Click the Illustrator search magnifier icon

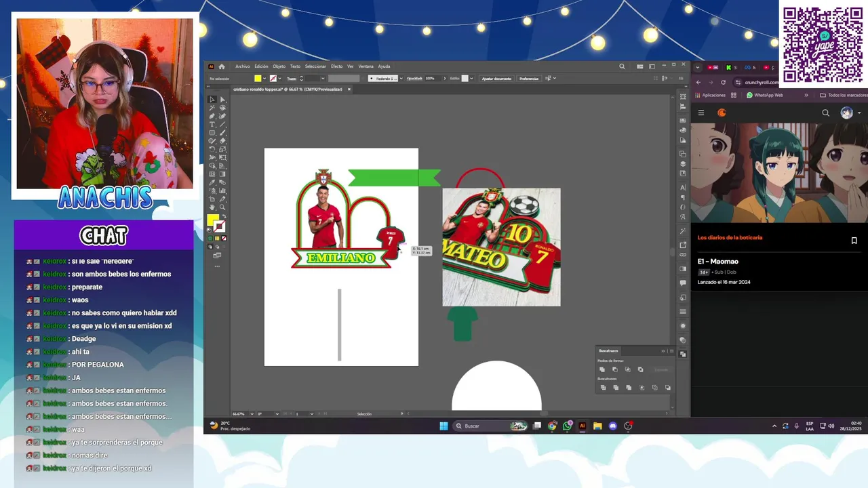pyautogui.click(x=622, y=66)
